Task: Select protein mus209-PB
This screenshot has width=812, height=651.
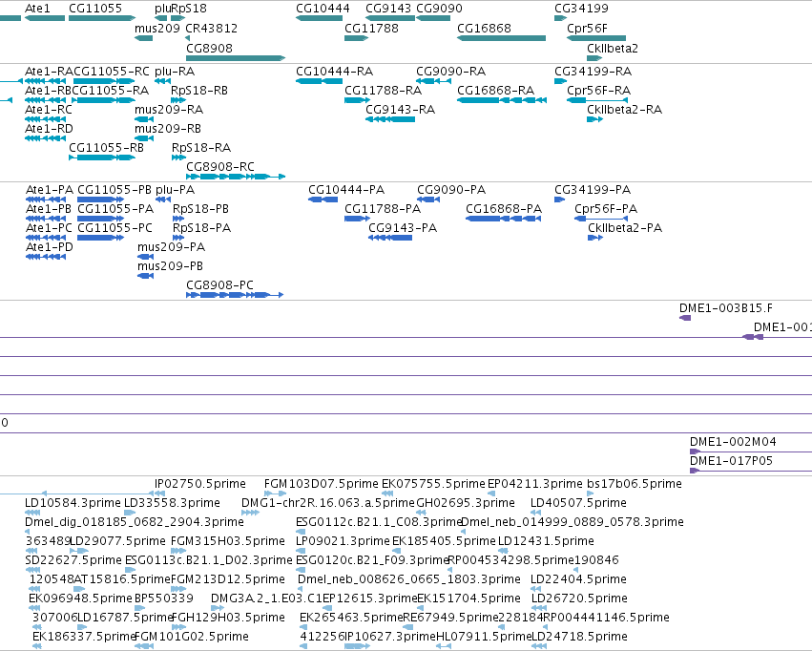Action: (146, 276)
